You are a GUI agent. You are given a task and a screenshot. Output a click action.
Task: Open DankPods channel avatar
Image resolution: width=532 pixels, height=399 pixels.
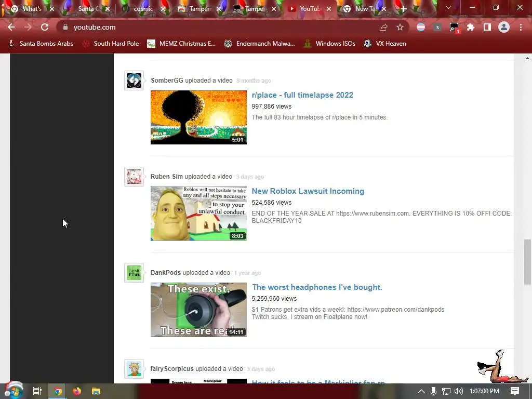tap(134, 273)
